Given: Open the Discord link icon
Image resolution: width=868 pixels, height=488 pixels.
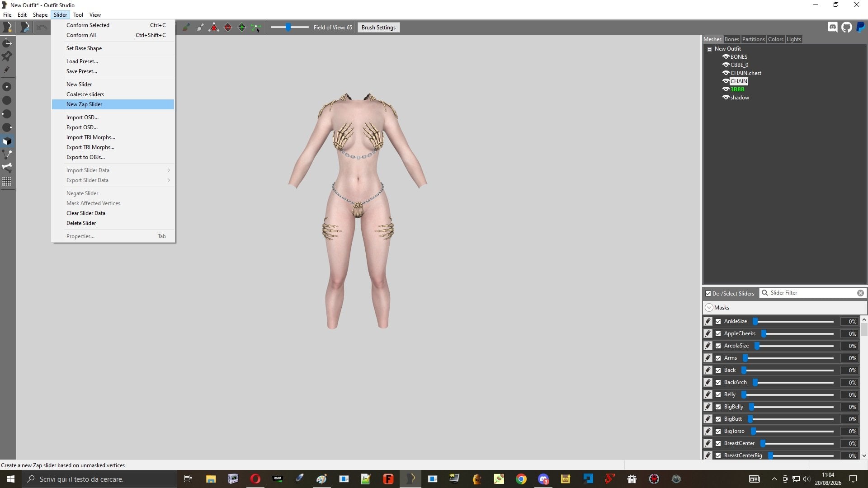Looking at the screenshot, I should point(833,27).
